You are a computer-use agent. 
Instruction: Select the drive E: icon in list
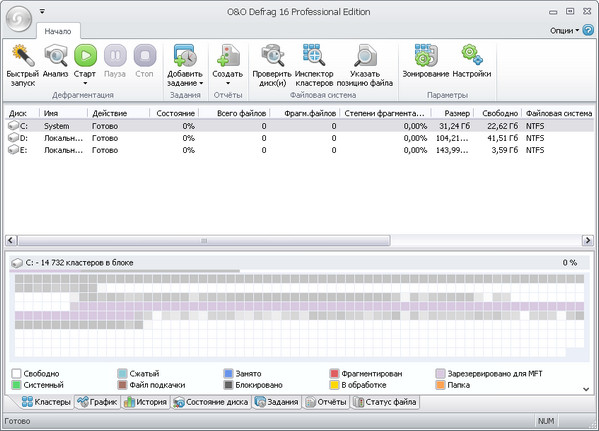click(13, 150)
